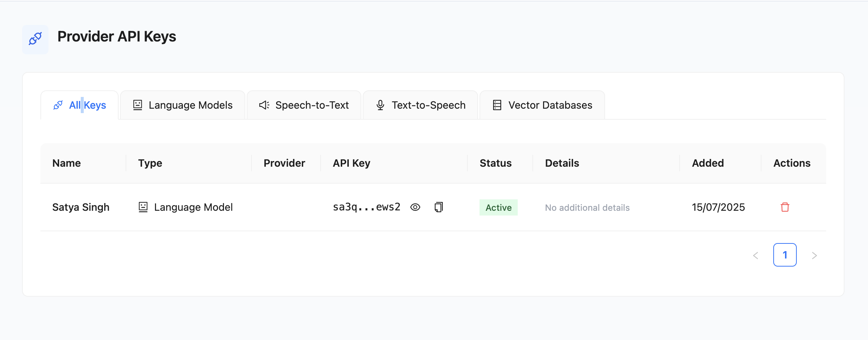Select page 1 in pagination

tap(785, 255)
